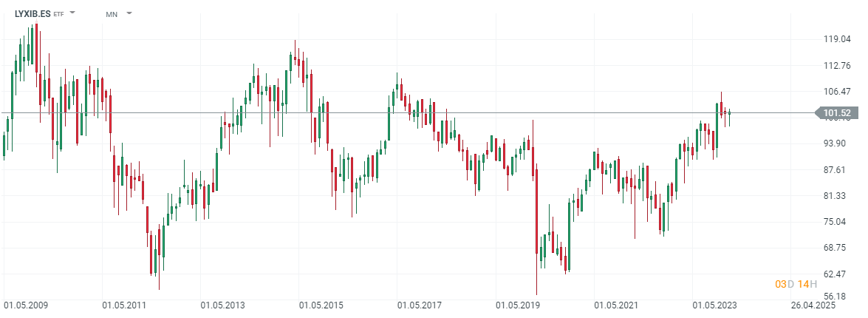This screenshot has height=318, width=868.
Task: Select the MN timeframe label
Action: point(112,14)
